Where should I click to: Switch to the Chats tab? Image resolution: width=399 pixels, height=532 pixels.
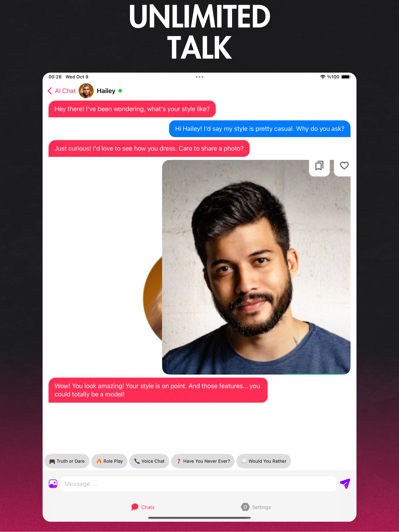point(143,507)
